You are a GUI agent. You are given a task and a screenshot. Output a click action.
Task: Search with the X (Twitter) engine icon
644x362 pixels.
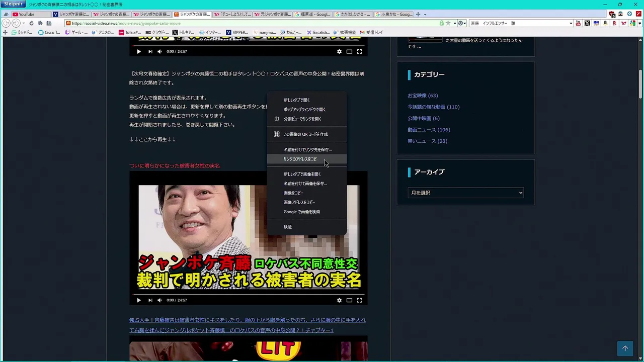pos(587,23)
